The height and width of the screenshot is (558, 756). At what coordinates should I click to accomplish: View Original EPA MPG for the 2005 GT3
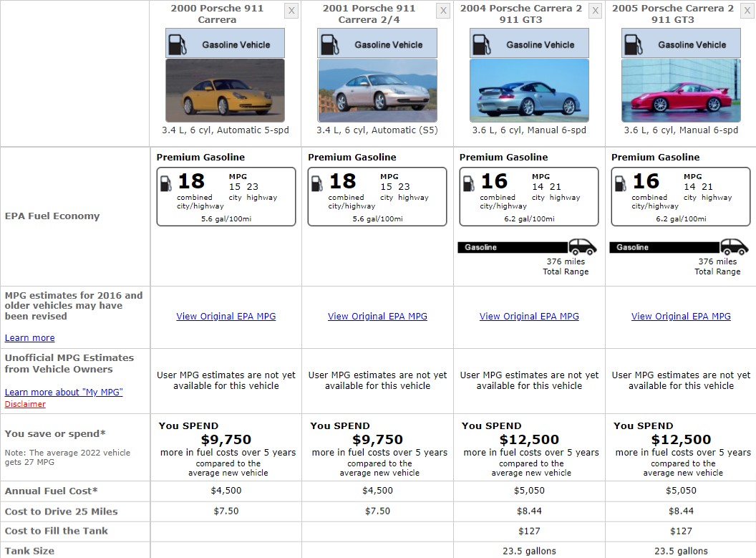pyautogui.click(x=682, y=317)
